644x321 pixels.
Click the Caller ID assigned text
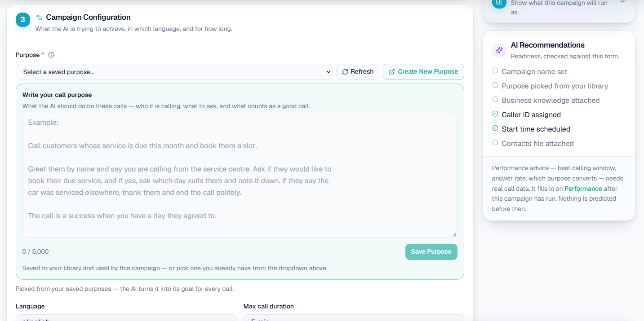[x=531, y=115]
